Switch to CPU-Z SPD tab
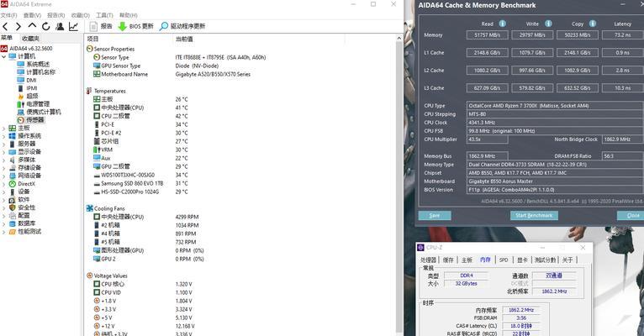 click(x=504, y=260)
